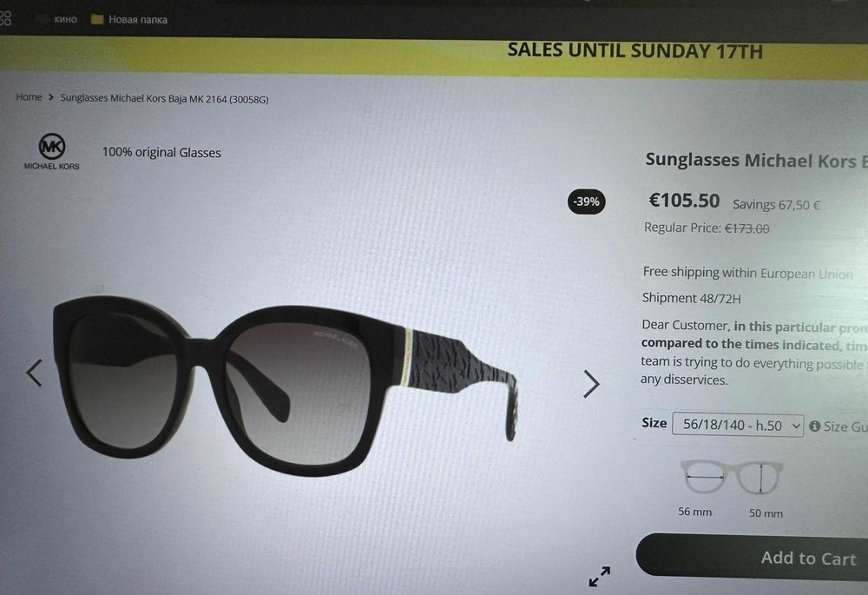Advance to the next product image arrow
Image resolution: width=868 pixels, height=595 pixels.
point(591,384)
